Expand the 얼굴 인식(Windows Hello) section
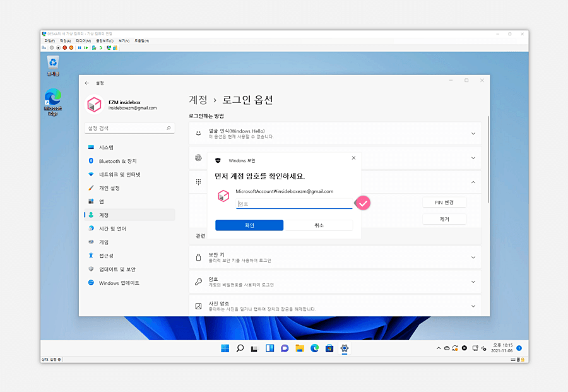Viewport: 568px width, 392px height. [x=473, y=133]
